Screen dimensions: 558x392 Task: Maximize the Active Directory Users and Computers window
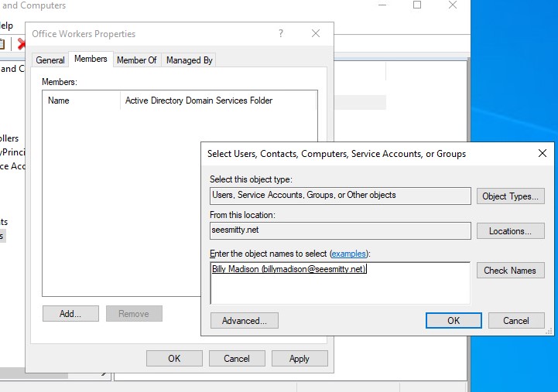tap(417, 5)
